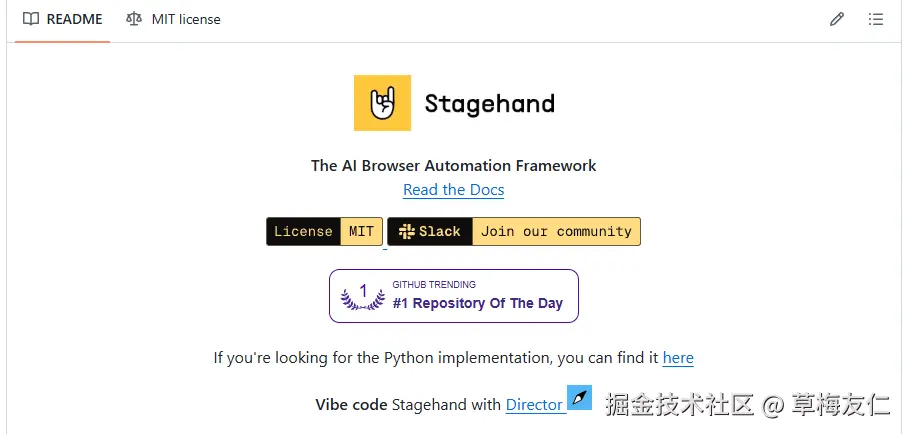Image resolution: width=906 pixels, height=434 pixels.
Task: Click the blue Director pen icon
Action: click(580, 397)
